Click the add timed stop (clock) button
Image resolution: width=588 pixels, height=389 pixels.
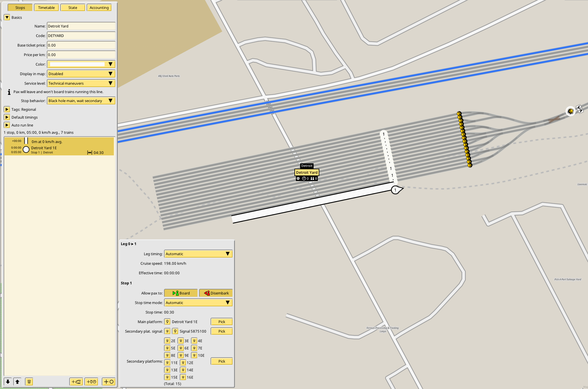point(91,382)
